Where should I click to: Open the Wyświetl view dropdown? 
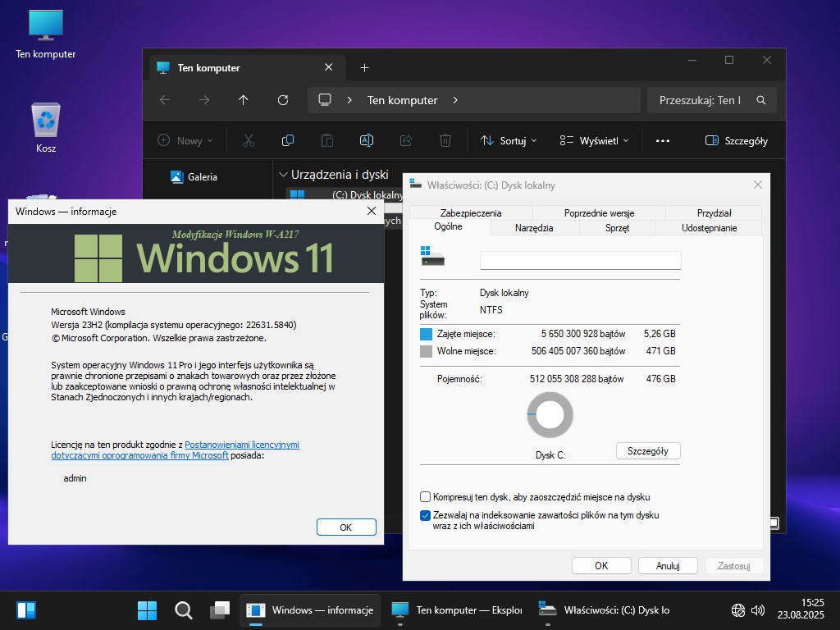[594, 140]
